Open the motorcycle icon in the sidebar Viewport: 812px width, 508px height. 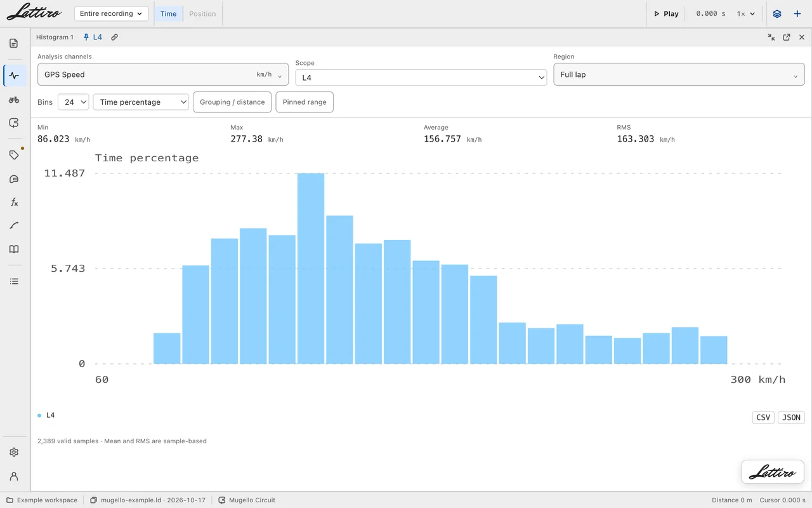pyautogui.click(x=14, y=100)
